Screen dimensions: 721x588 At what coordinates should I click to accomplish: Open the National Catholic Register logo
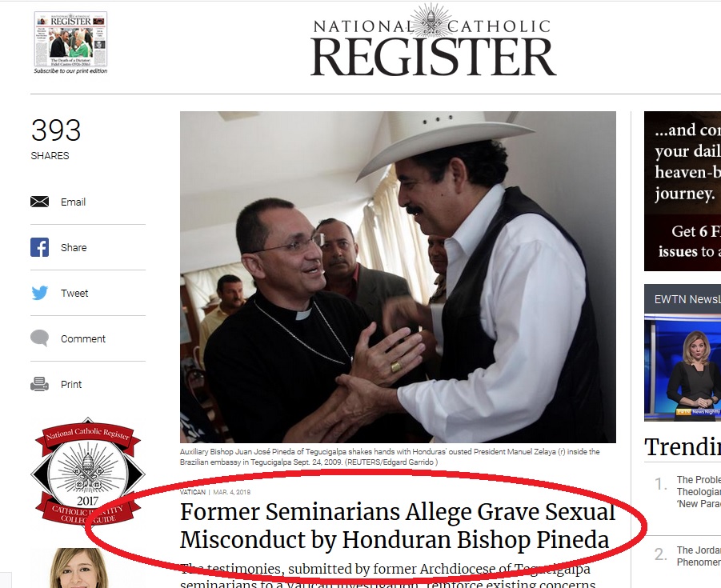pyautogui.click(x=433, y=42)
